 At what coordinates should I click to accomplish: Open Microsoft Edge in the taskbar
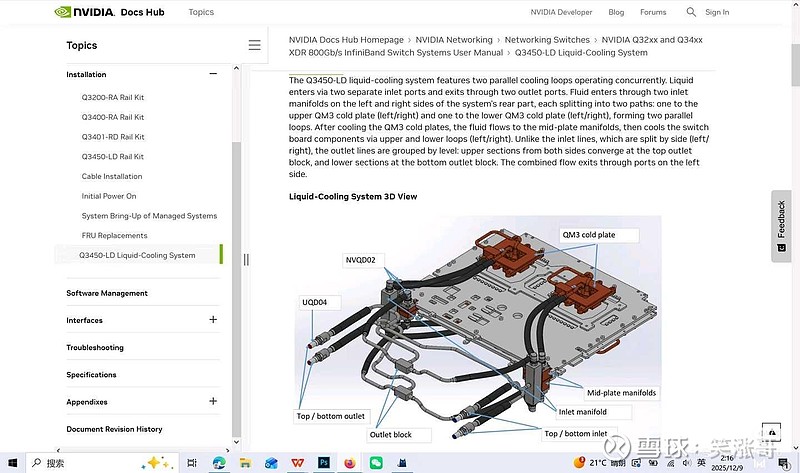pos(219,463)
